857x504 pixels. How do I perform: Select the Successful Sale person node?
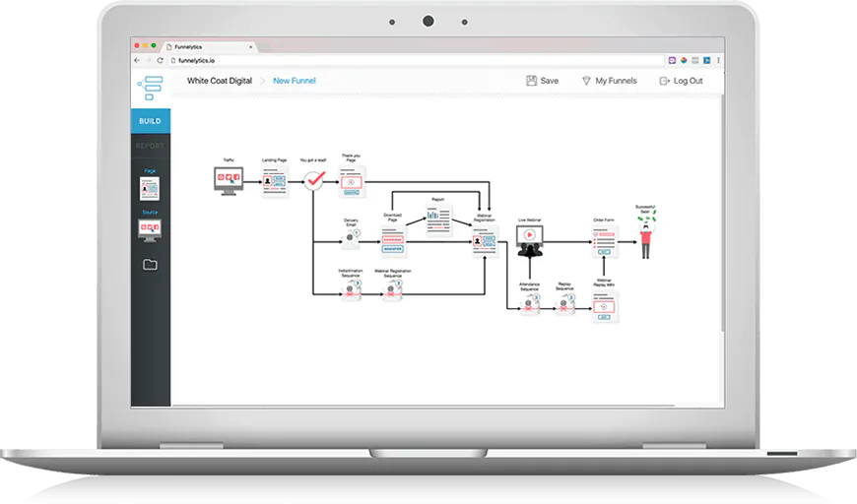tap(646, 237)
